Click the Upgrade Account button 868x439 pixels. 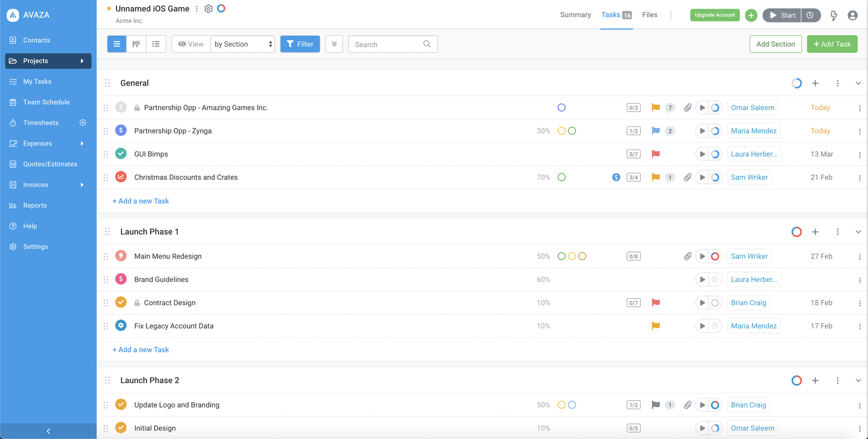(x=714, y=15)
